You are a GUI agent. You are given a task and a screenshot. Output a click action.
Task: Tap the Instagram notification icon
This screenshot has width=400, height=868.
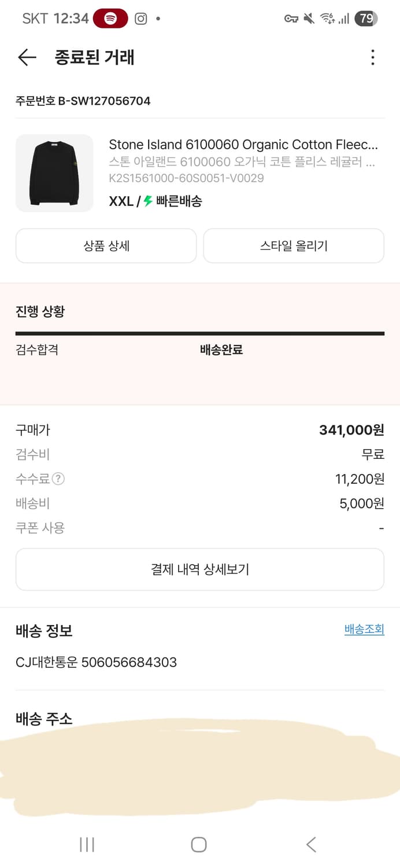(x=140, y=19)
